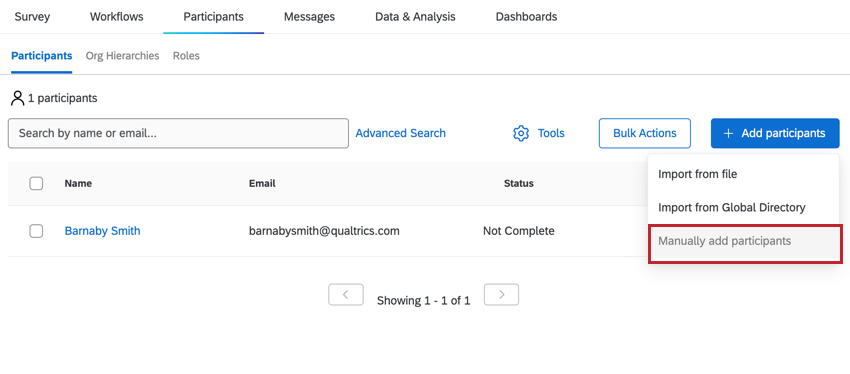Open Barnaby Smith participant link
Viewport: 850px width, 374px height.
pyautogui.click(x=102, y=231)
